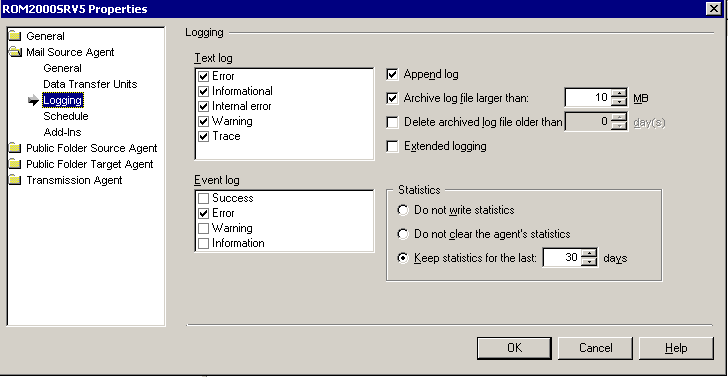728x377 pixels.
Task: Click the Public Folder Source Agent folder icon
Action: click(15, 148)
